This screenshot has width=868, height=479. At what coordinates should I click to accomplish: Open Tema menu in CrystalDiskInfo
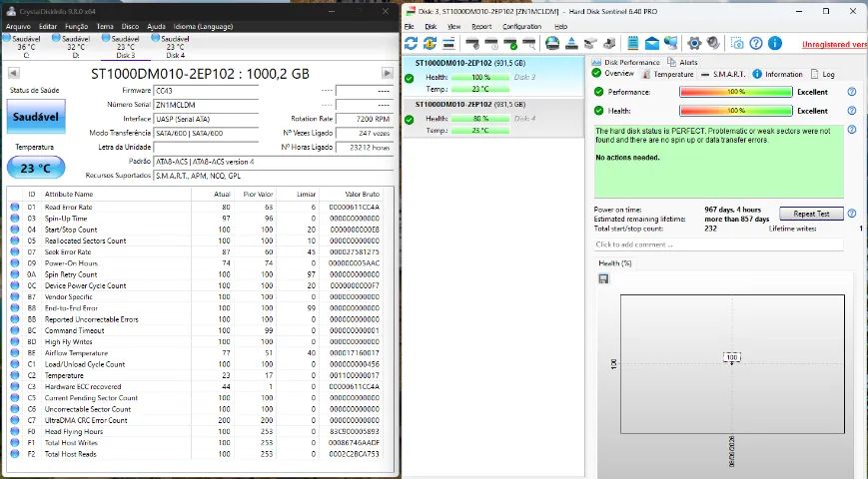105,27
